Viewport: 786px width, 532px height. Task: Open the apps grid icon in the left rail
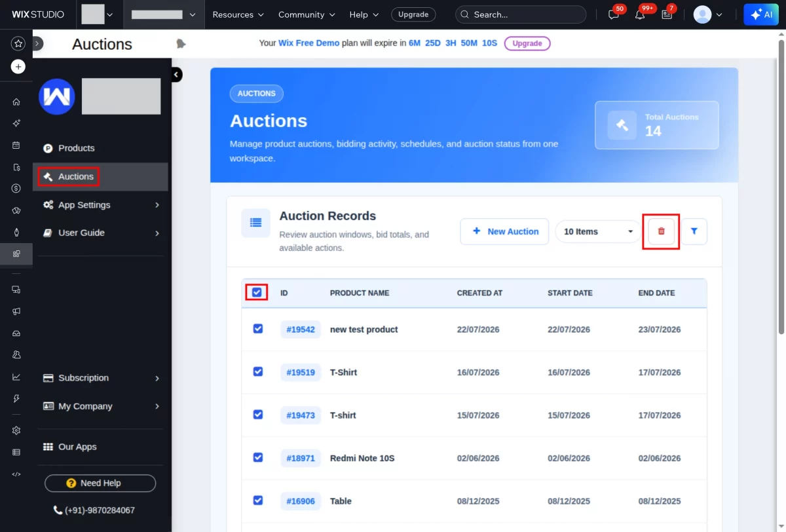tap(16, 254)
